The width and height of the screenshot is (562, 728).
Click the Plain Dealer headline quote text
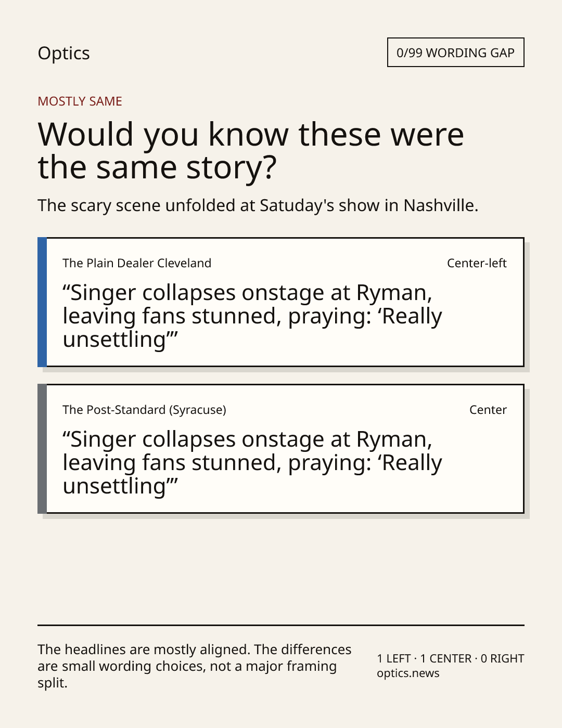pyautogui.click(x=252, y=316)
